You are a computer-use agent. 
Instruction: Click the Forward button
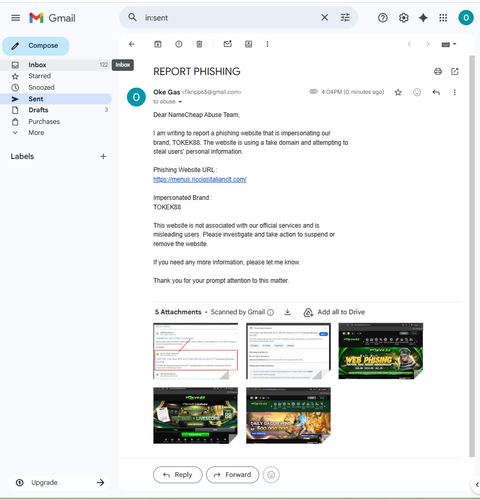coord(232,475)
